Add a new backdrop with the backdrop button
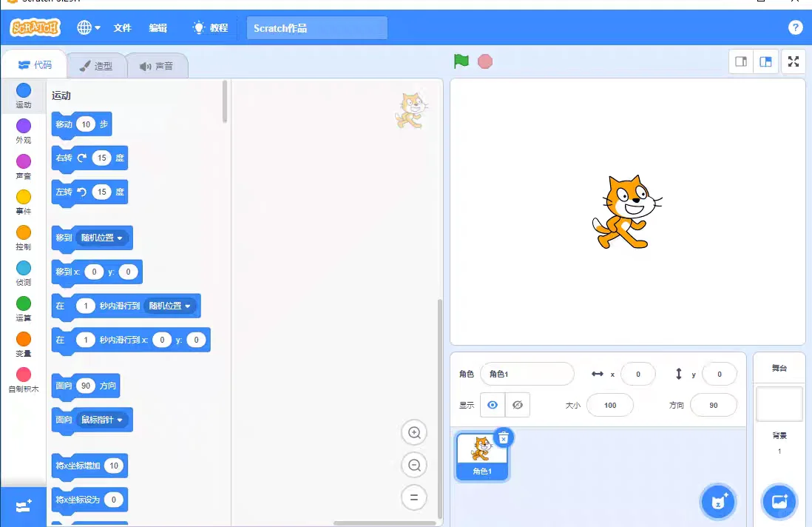 tap(779, 501)
